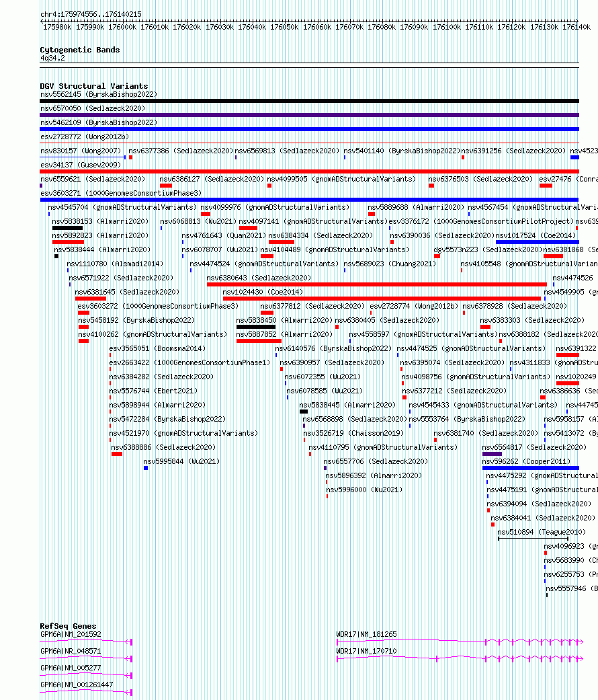Click the long red nsv1024430 variant bar
Viewport: 598px width, 700px height.
tap(382, 299)
